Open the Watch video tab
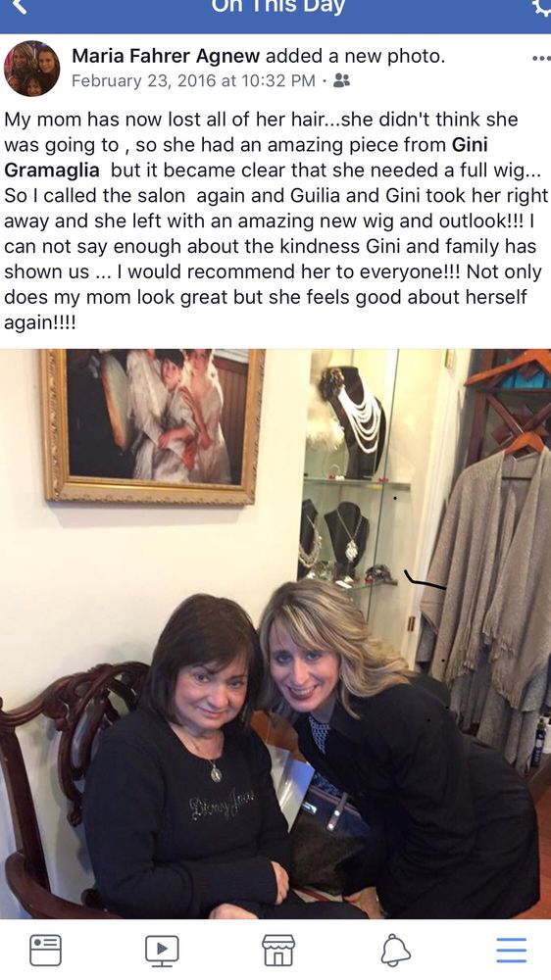 pyautogui.click(x=162, y=950)
